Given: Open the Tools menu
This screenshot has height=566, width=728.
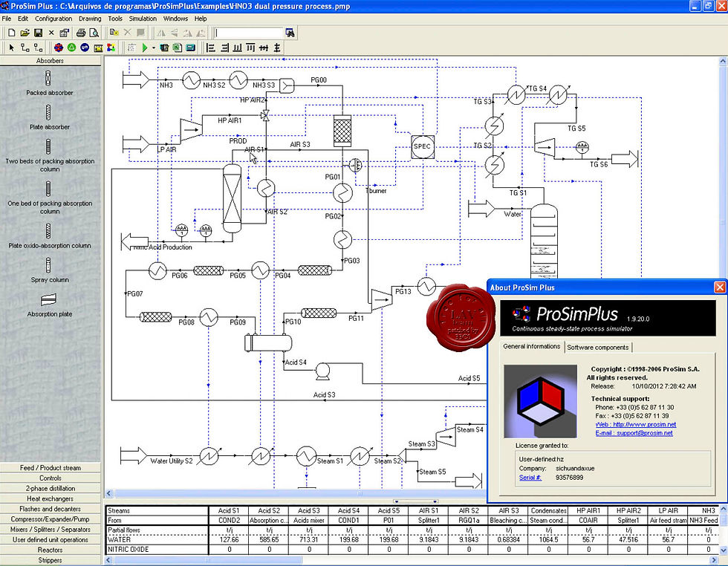Looking at the screenshot, I should click(x=115, y=19).
